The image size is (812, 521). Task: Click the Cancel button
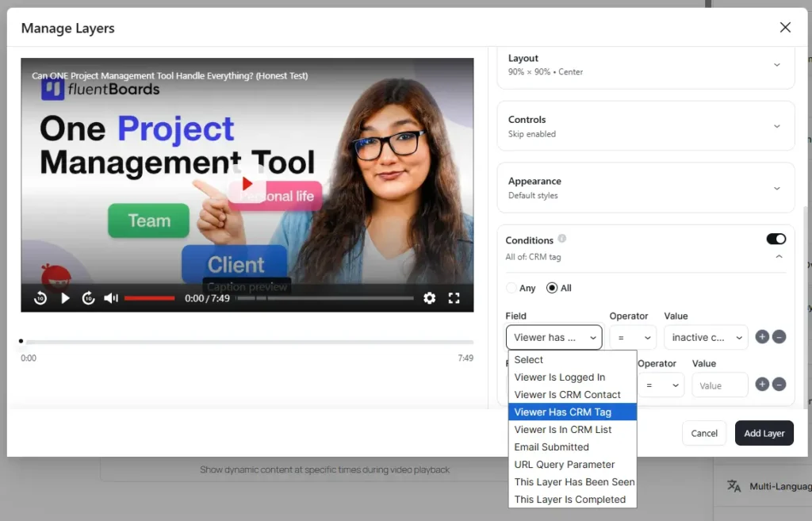click(x=704, y=433)
